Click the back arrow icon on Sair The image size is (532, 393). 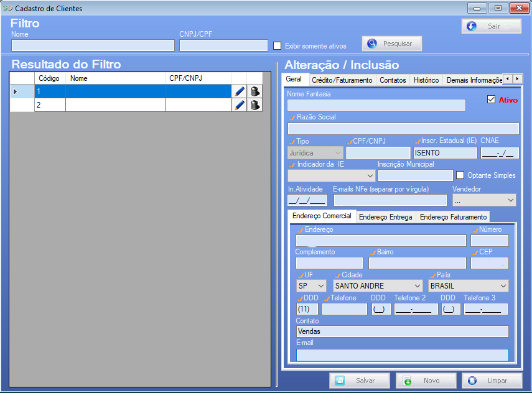[472, 26]
